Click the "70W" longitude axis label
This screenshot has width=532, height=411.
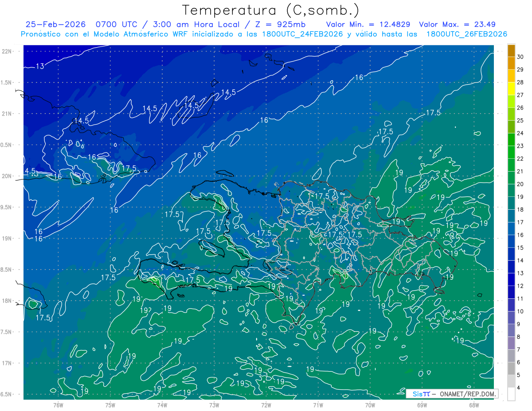[370, 404]
